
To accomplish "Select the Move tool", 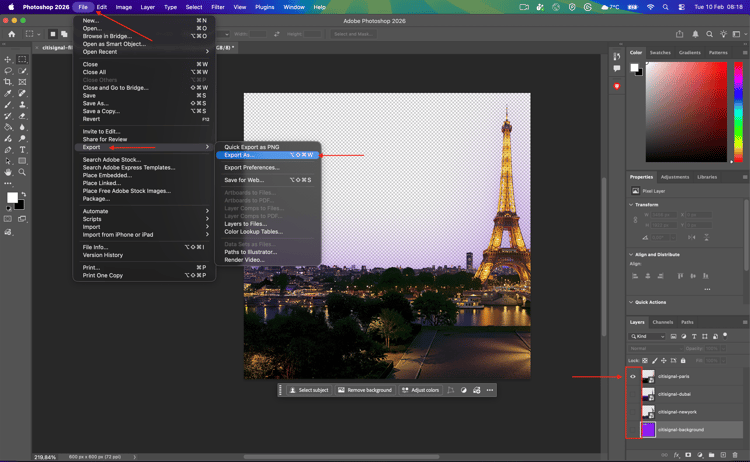I will pos(8,59).
